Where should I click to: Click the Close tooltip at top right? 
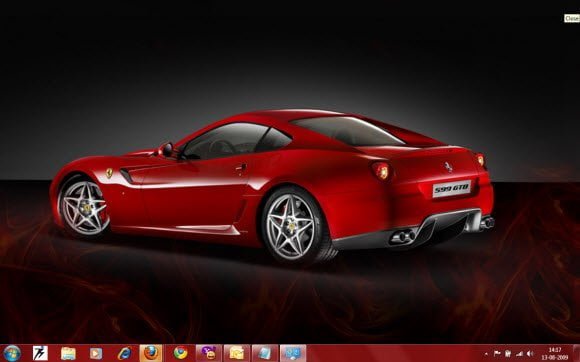coord(572,18)
